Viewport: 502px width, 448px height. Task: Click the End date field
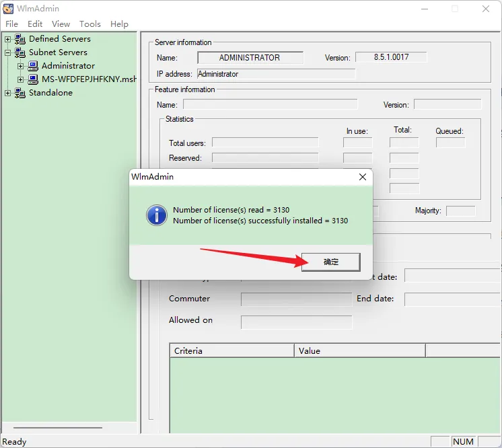[453, 299]
